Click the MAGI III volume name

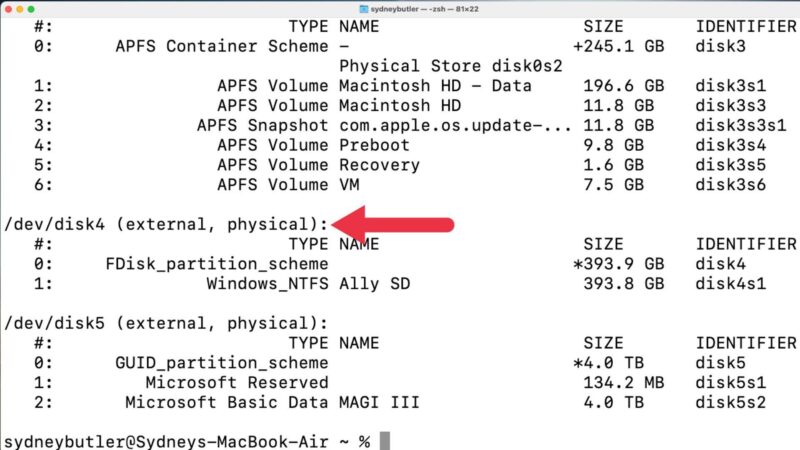380,402
